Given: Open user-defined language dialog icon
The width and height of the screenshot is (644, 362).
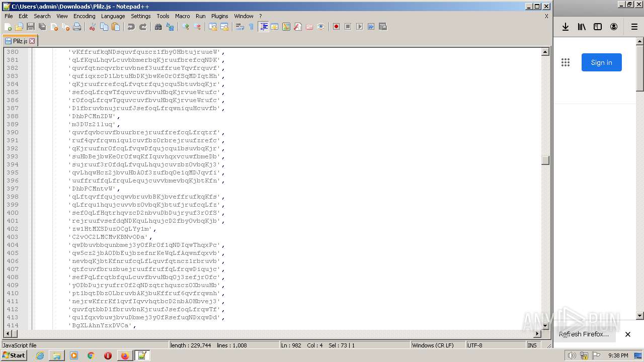Looking at the screenshot, I should [275, 27].
